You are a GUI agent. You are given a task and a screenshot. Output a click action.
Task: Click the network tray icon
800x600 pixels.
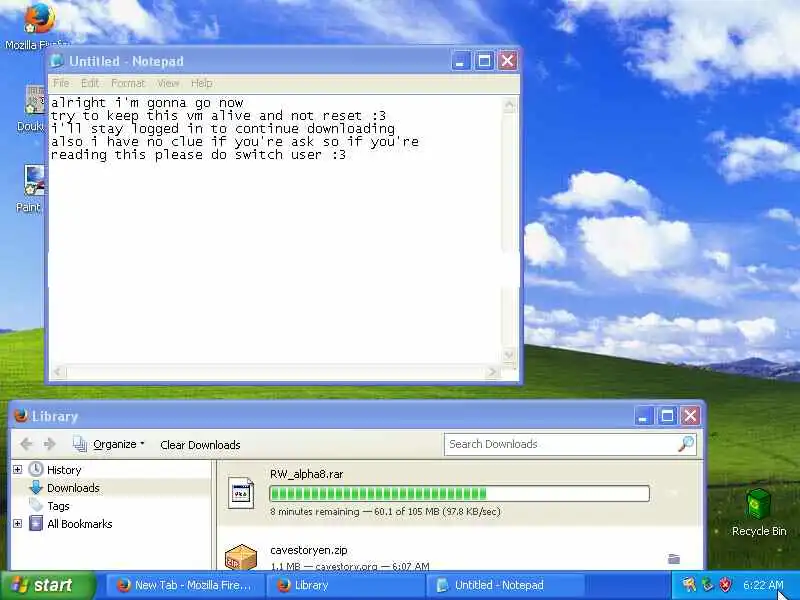coord(707,584)
